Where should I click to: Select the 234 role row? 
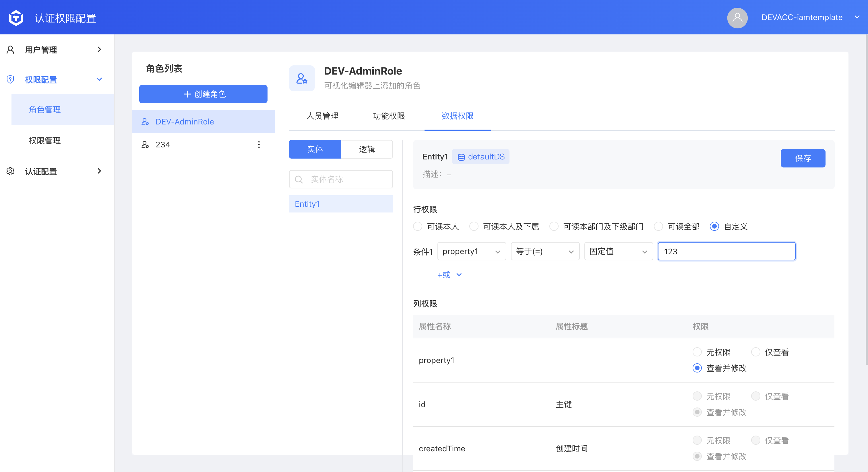click(x=203, y=145)
